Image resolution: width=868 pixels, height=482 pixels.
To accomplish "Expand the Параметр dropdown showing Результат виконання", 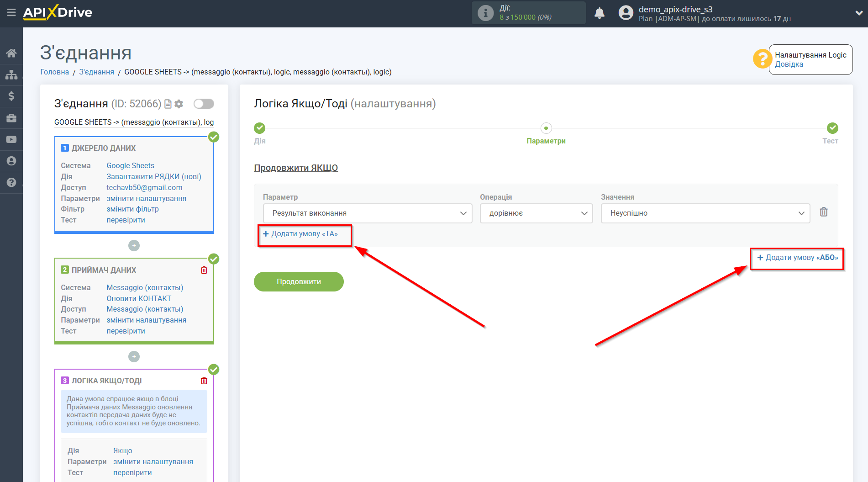I will pos(368,213).
